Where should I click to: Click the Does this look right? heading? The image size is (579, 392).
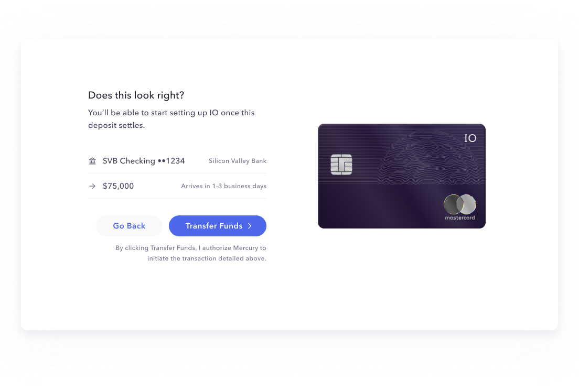(136, 95)
